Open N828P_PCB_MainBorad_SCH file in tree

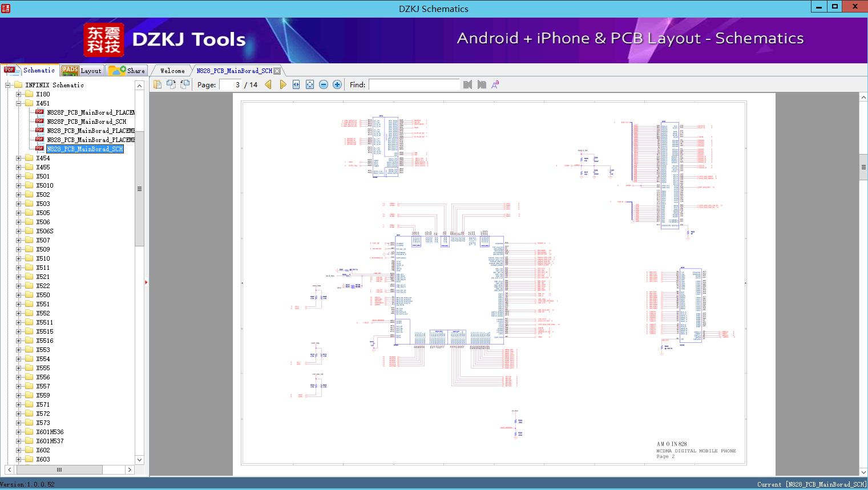pyautogui.click(x=87, y=122)
